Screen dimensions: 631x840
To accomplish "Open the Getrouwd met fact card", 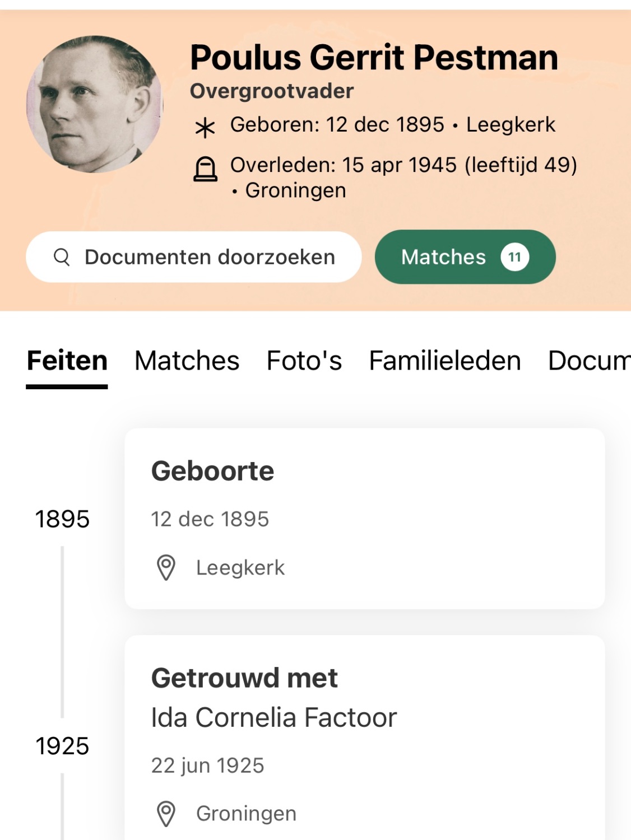I will point(364,739).
